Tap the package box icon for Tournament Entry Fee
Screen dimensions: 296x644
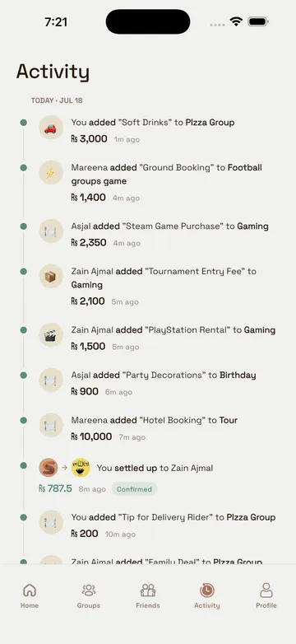(51, 276)
